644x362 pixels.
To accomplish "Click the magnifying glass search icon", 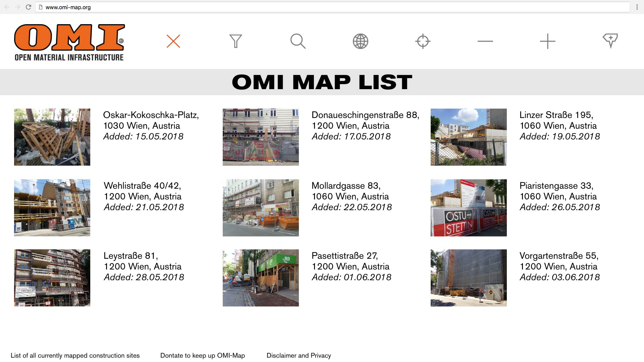I will (298, 41).
